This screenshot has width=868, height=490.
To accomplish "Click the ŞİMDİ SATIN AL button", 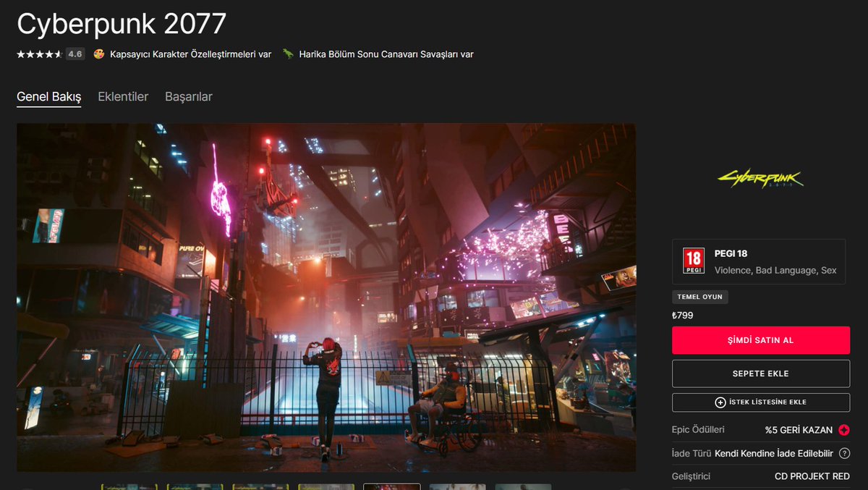I will (760, 340).
